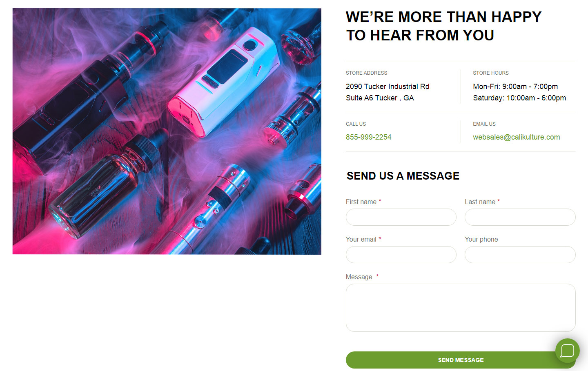Click the Last name field label
This screenshot has height=371, width=588.
coord(480,202)
